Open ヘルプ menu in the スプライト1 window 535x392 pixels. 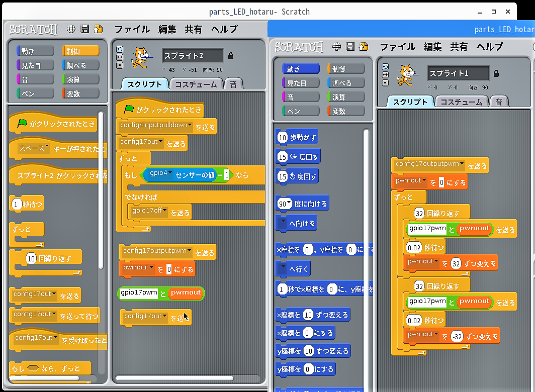point(490,47)
